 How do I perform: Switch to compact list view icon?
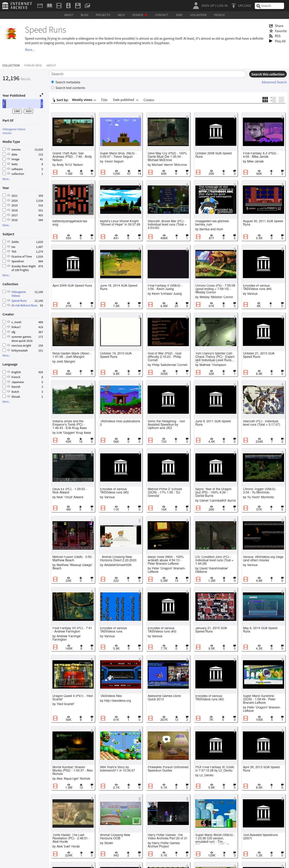click(281, 100)
